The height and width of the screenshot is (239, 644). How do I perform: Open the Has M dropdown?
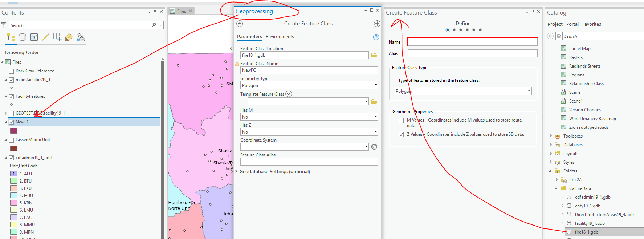pyautogui.click(x=309, y=117)
